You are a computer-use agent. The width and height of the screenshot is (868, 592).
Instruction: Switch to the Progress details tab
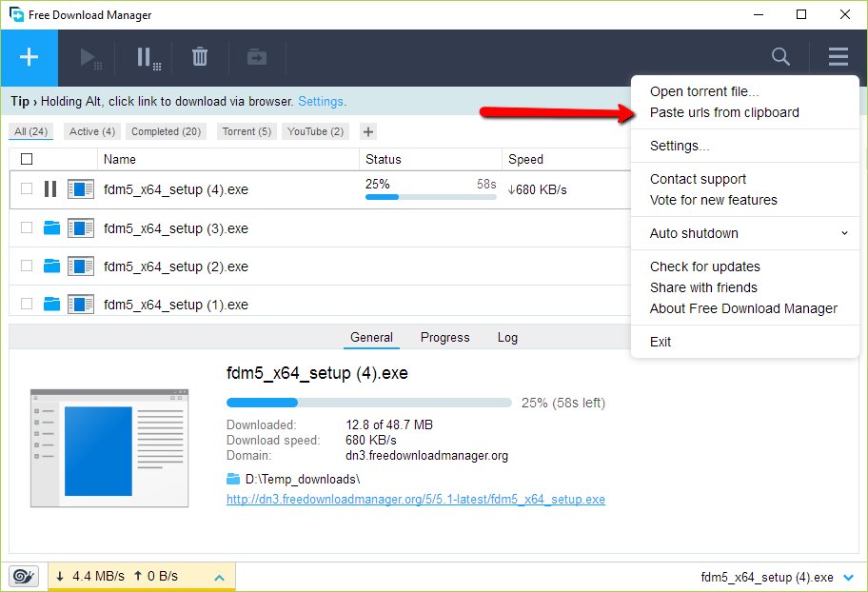pyautogui.click(x=444, y=337)
